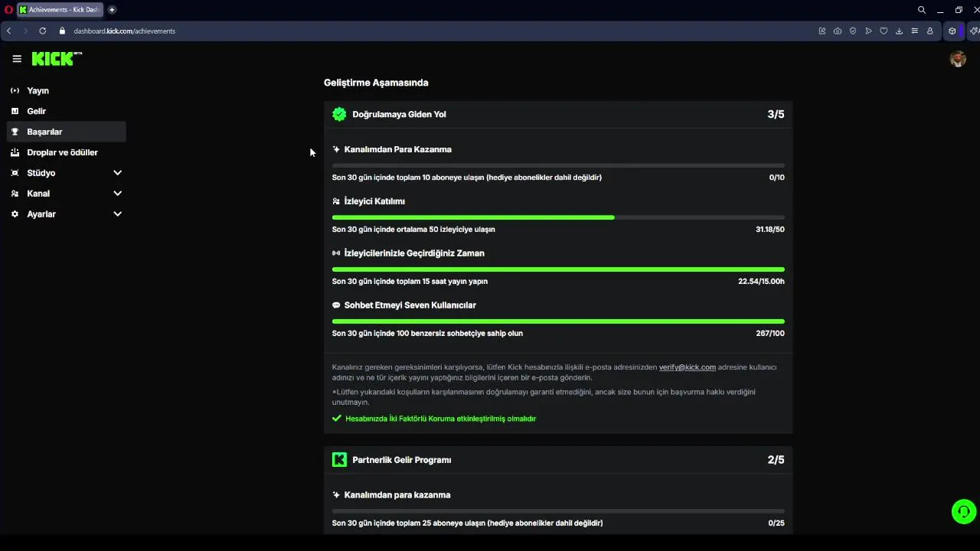Open a new browser tab
980x551 pixels.
coord(112,10)
